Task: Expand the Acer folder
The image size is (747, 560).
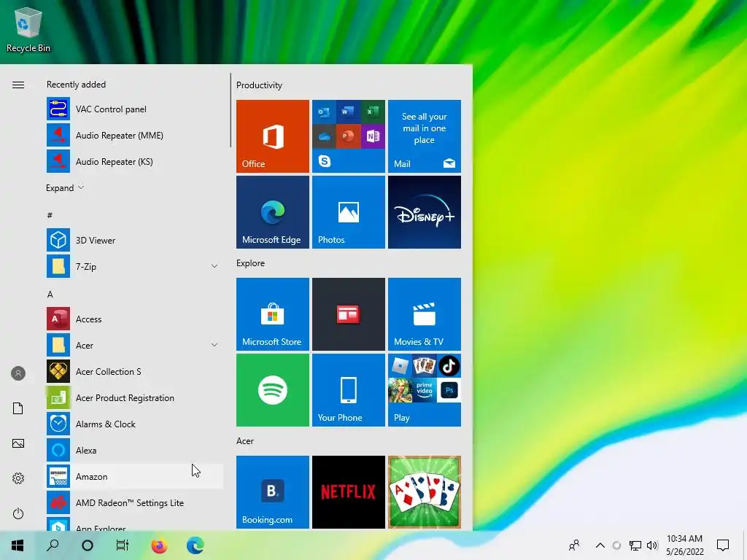Action: [x=214, y=345]
